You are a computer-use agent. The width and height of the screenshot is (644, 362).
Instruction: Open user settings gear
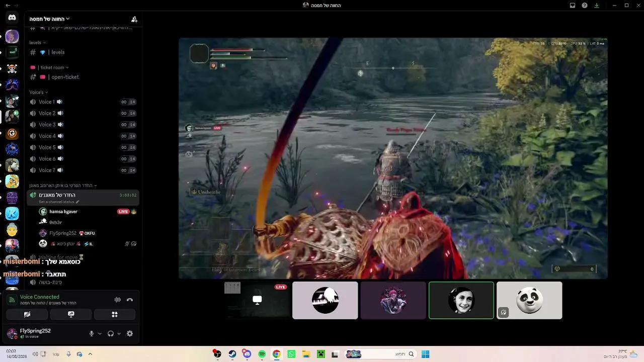tap(130, 333)
